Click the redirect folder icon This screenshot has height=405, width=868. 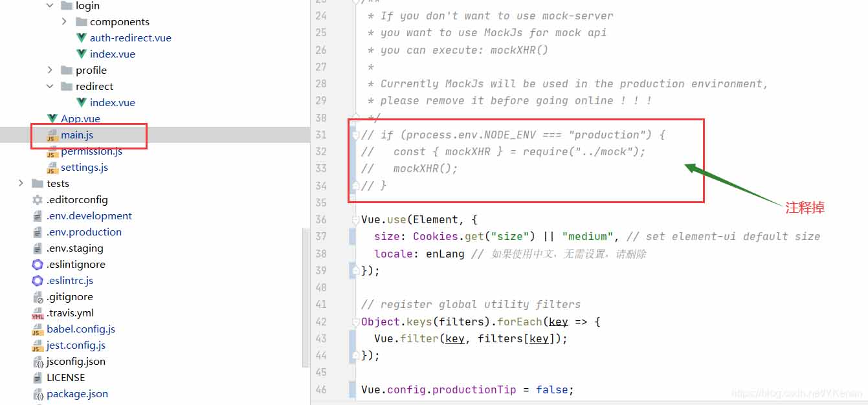67,87
